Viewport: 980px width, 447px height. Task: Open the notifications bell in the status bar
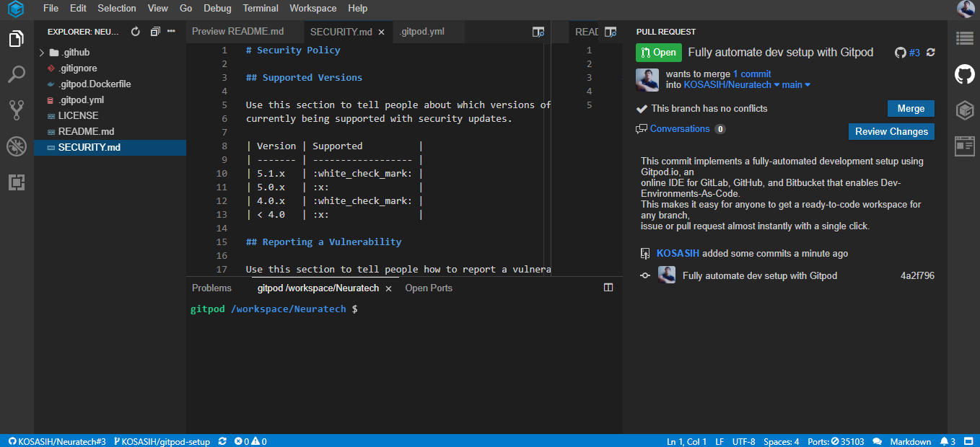[x=948, y=441]
